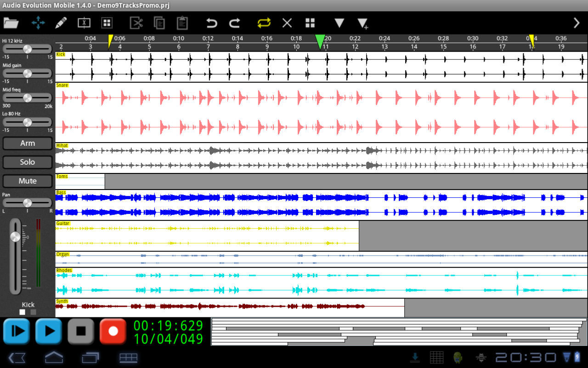Undo last action with undo arrow
This screenshot has width=588, height=368.
211,23
